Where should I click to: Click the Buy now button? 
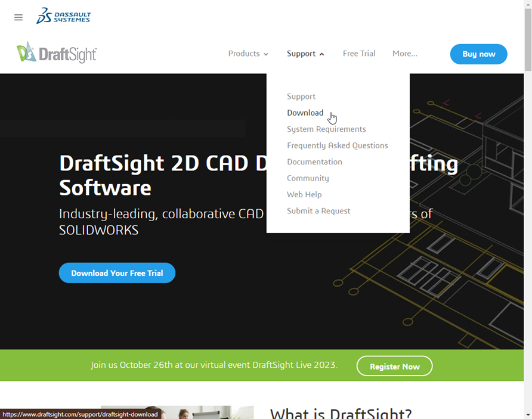point(478,54)
